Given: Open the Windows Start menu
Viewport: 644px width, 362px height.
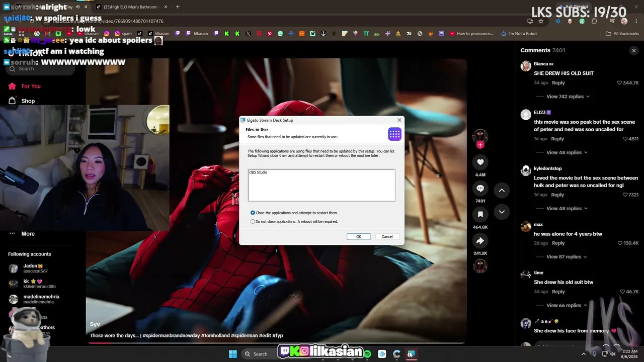Looking at the screenshot, I should 233,354.
